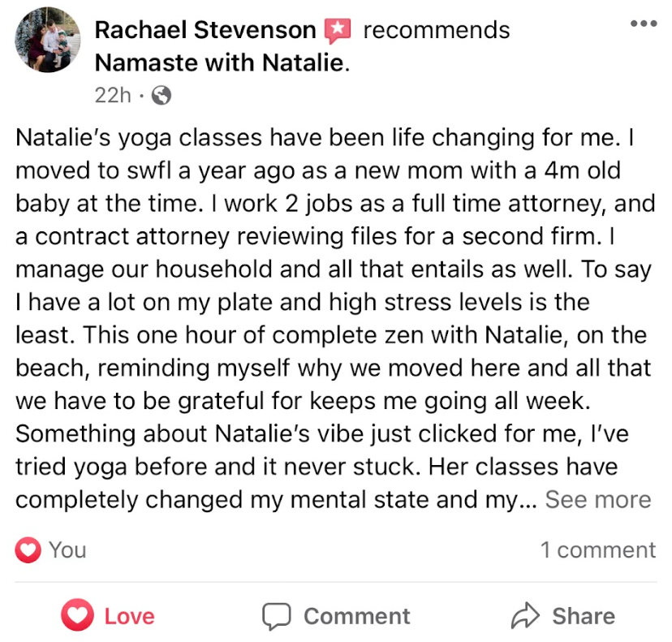
Task: Toggle the red heart icon in Love button
Action: tap(78, 617)
